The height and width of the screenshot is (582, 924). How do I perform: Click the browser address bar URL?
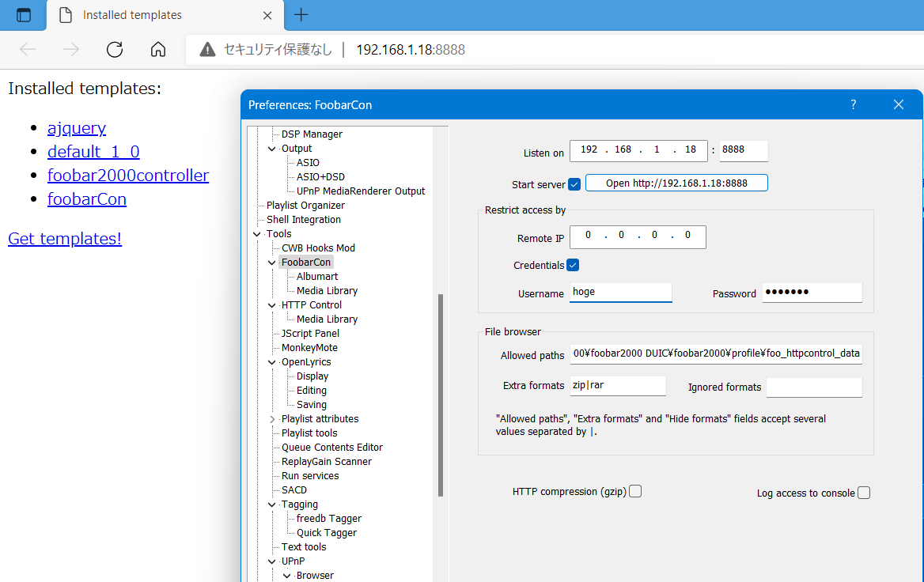point(411,50)
